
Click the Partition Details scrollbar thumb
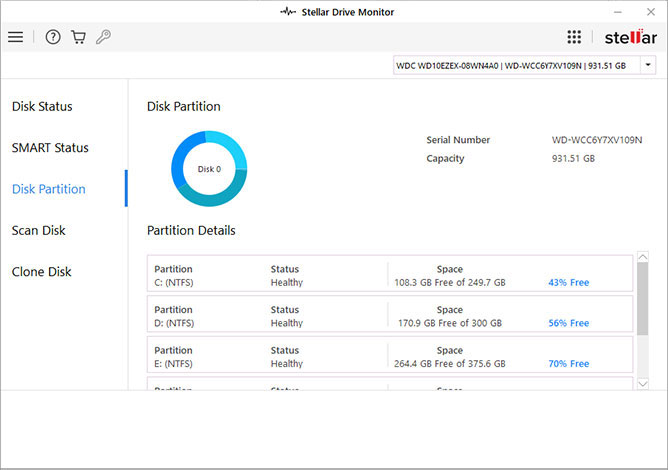click(643, 298)
